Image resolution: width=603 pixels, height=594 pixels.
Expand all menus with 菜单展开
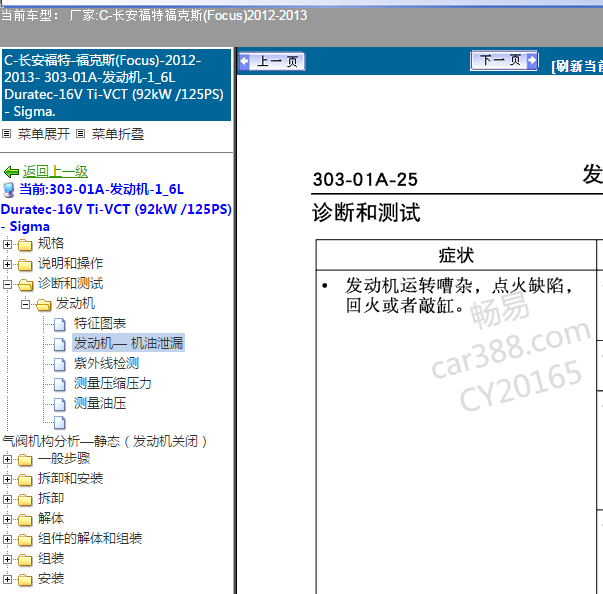(44, 134)
